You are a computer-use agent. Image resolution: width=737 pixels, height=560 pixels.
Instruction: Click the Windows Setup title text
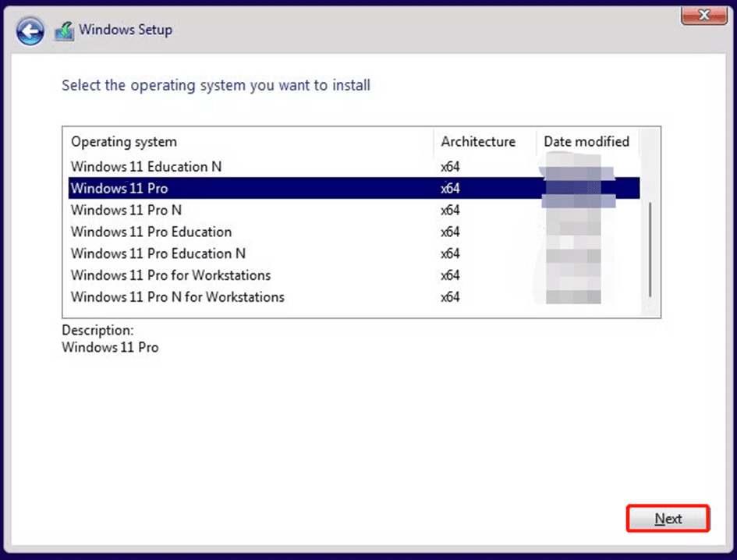tap(126, 30)
